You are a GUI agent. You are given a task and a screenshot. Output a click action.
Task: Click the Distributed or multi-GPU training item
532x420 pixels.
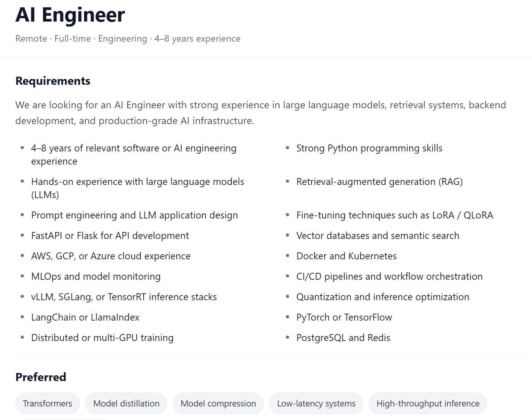[102, 338]
